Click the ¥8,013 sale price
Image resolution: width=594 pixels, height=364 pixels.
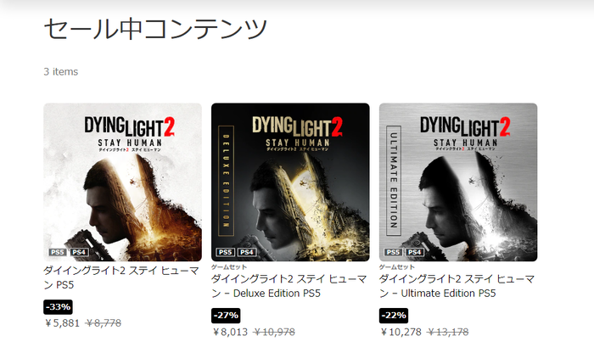[230, 333]
